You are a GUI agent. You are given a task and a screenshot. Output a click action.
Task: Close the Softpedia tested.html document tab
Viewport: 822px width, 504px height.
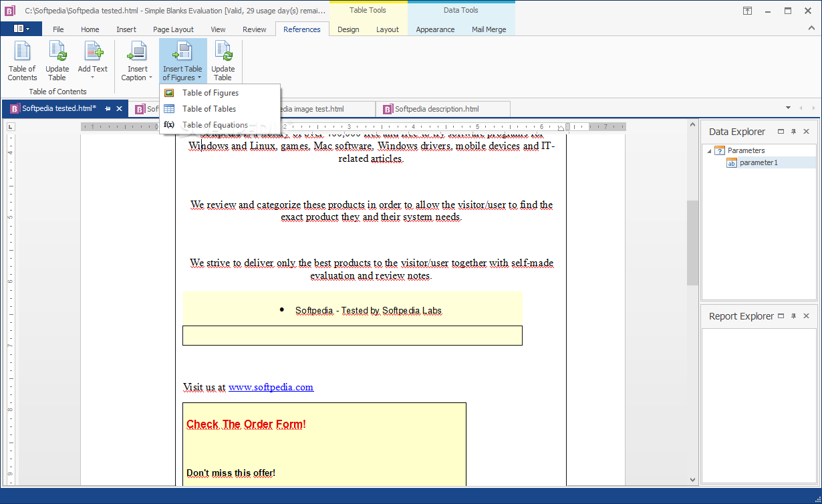point(120,109)
